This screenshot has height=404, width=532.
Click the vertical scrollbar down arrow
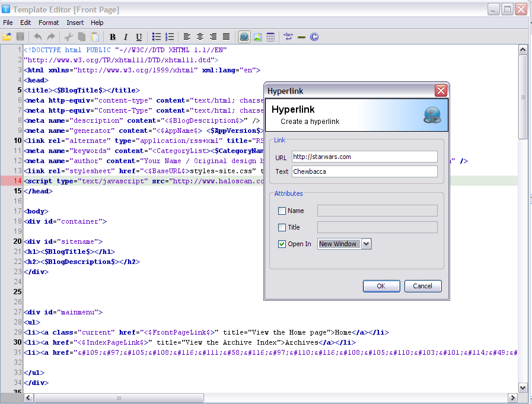click(523, 387)
